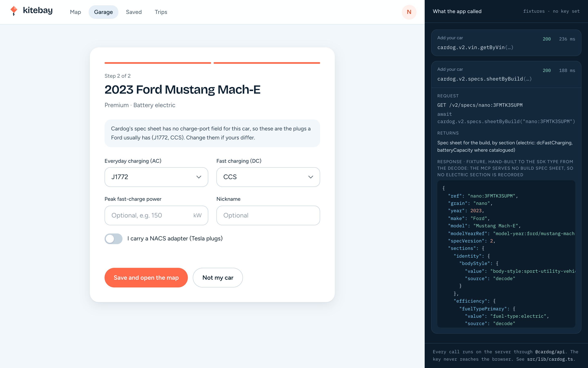The image size is (588, 368).
Task: Open the N user avatar
Action: click(x=409, y=12)
